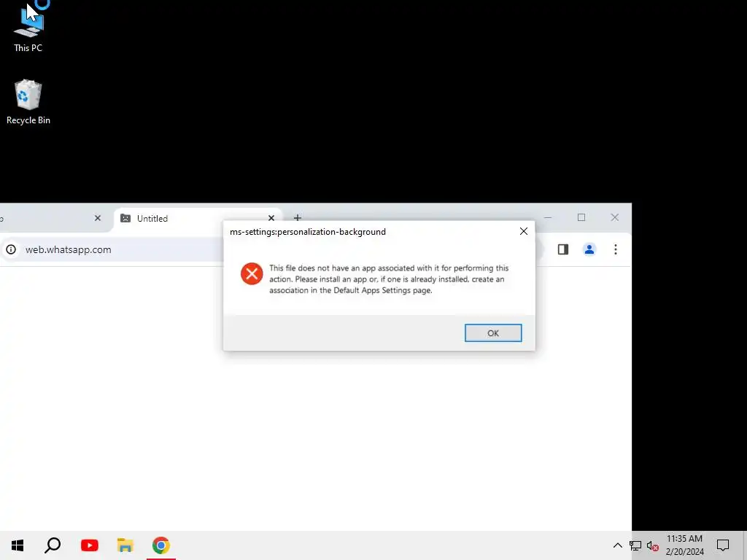
Task: Open the network status tray icon
Action: pos(635,545)
